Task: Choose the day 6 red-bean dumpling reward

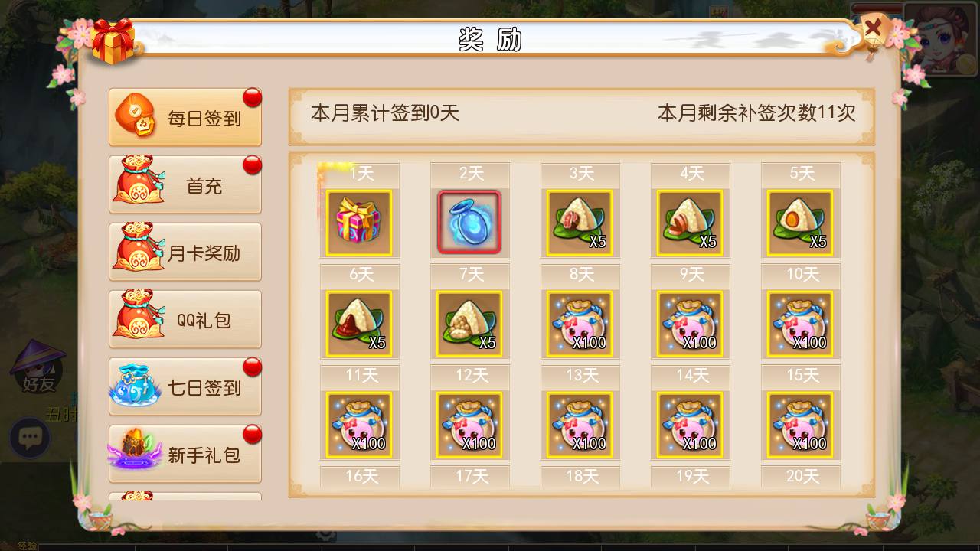Action: 359,324
